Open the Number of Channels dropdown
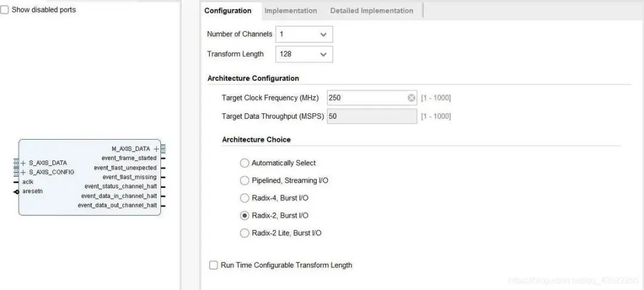Image resolution: width=644 pixels, height=290 pixels. tap(304, 35)
